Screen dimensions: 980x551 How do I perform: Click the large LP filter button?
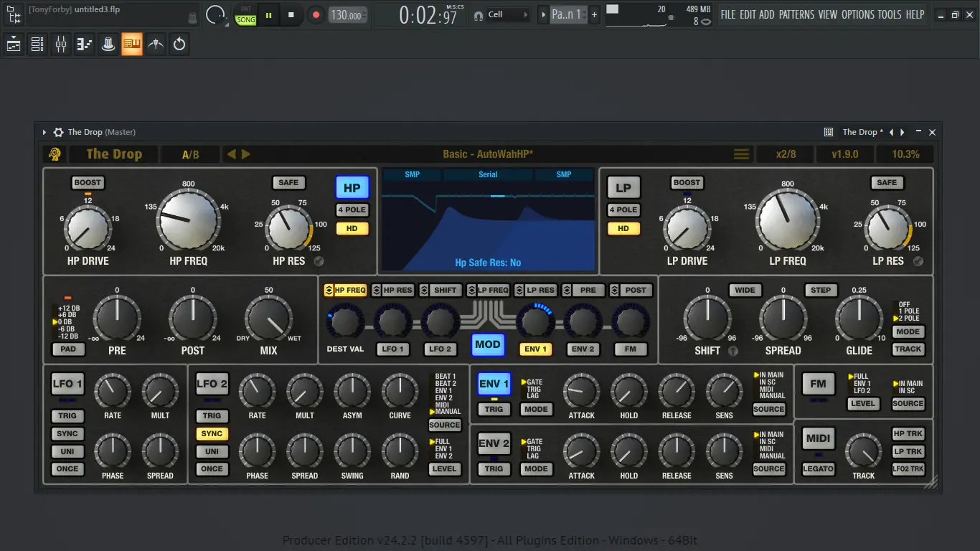[x=623, y=188]
